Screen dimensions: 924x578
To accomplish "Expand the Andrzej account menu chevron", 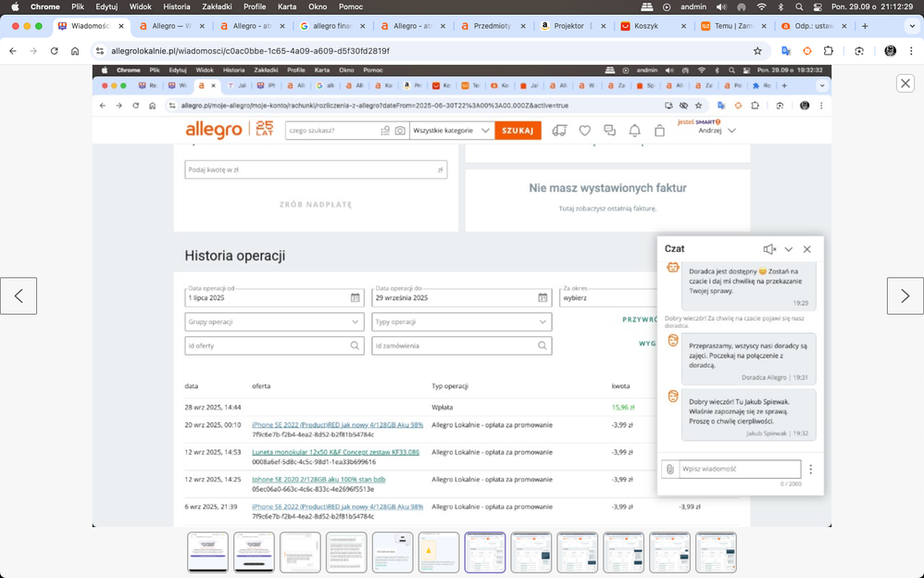I will 732,131.
